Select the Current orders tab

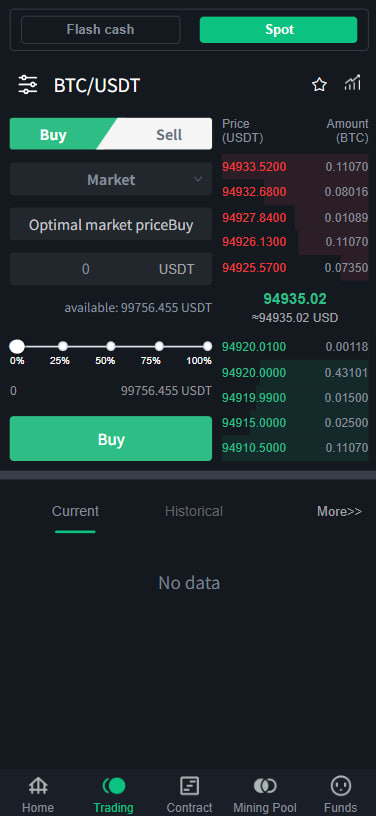[75, 511]
